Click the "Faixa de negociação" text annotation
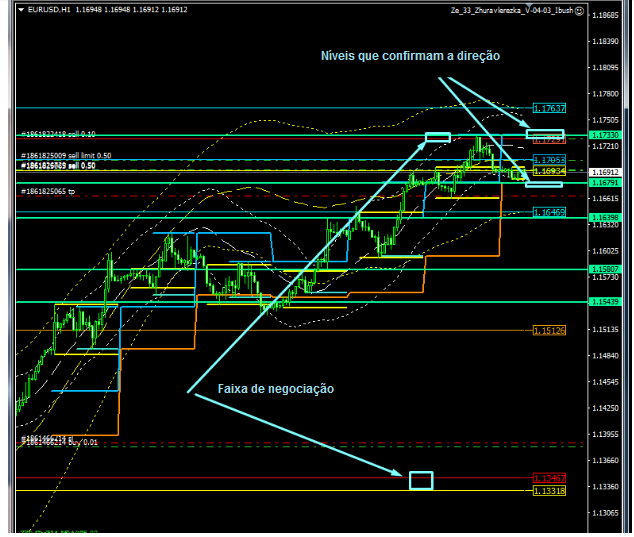Image resolution: width=634 pixels, height=537 pixels. pos(276,389)
